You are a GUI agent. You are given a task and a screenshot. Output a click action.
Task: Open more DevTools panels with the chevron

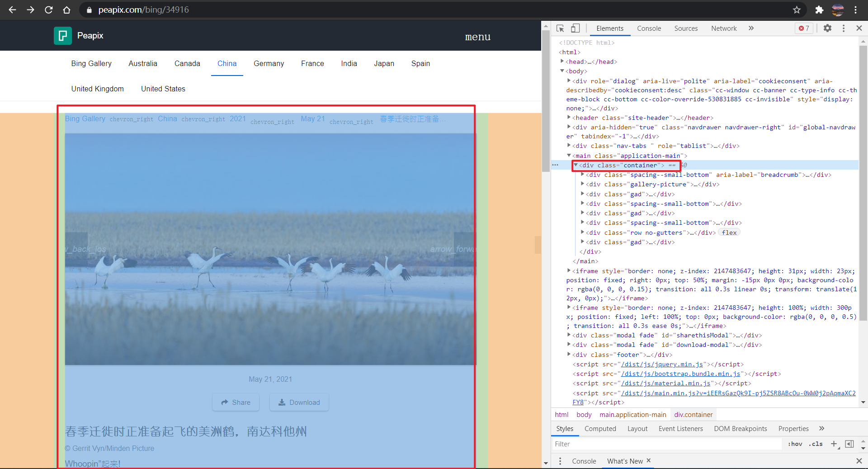click(x=751, y=28)
